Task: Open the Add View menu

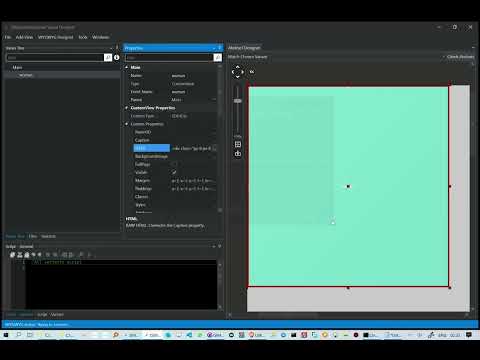Action: click(24, 37)
